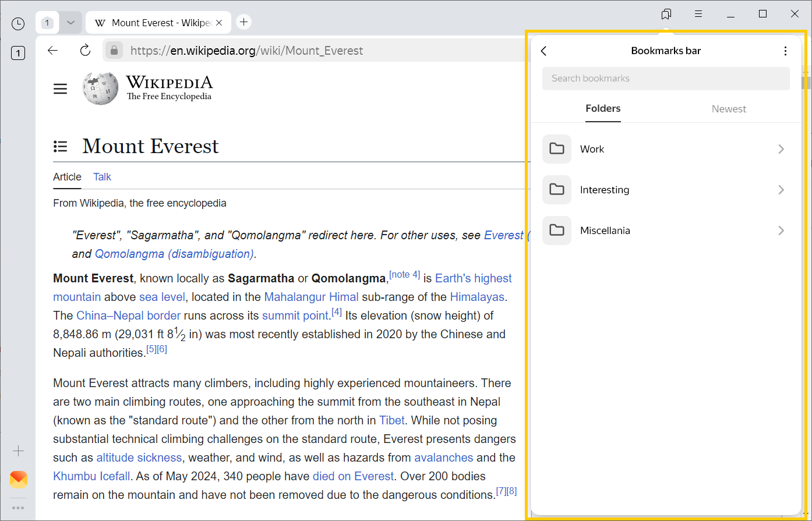Open the altitude sickness link
The image size is (812, 521).
pos(139,458)
